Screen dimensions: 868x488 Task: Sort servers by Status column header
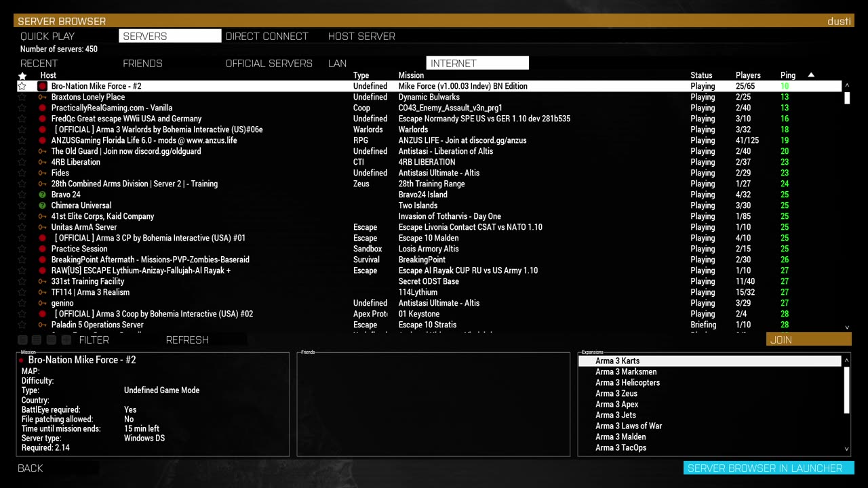tap(701, 75)
